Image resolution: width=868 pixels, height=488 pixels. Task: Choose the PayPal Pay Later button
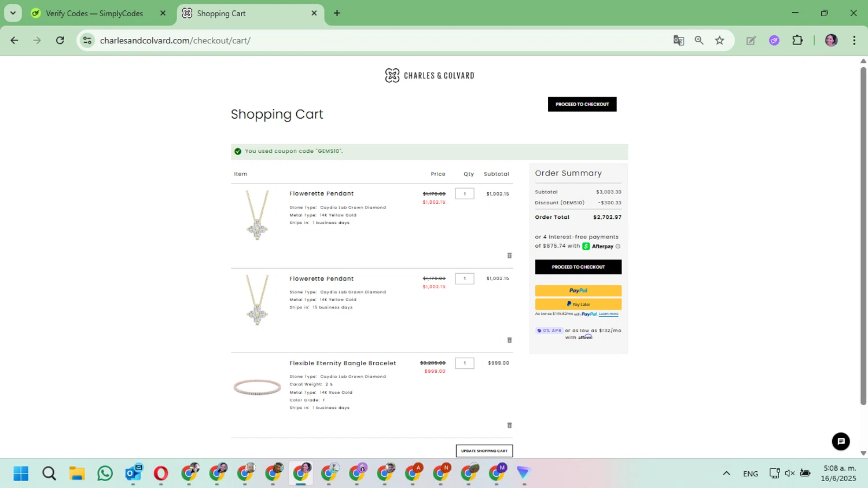[x=578, y=304]
